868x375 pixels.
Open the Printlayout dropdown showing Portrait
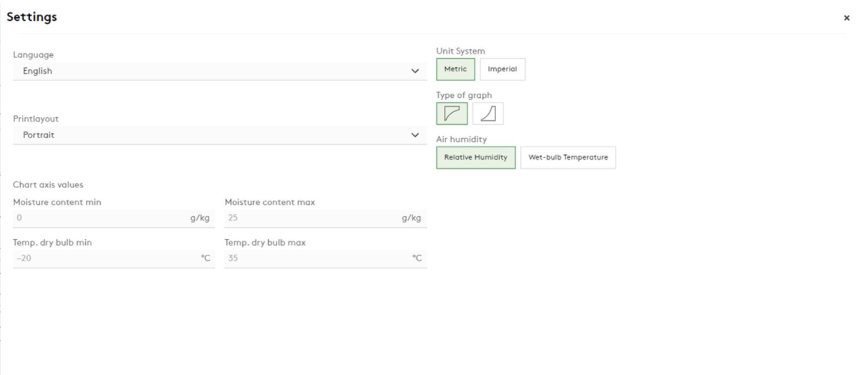213,135
